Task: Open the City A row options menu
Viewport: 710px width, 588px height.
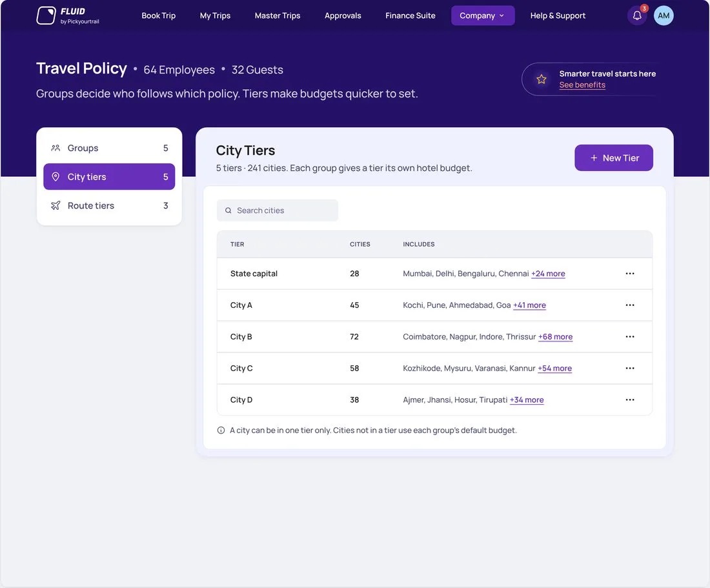Action: 629,305
